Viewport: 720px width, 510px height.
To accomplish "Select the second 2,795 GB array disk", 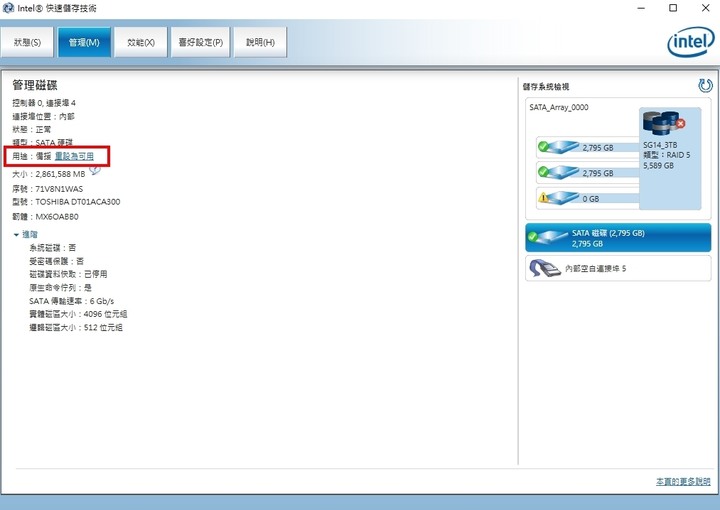I will [x=588, y=173].
